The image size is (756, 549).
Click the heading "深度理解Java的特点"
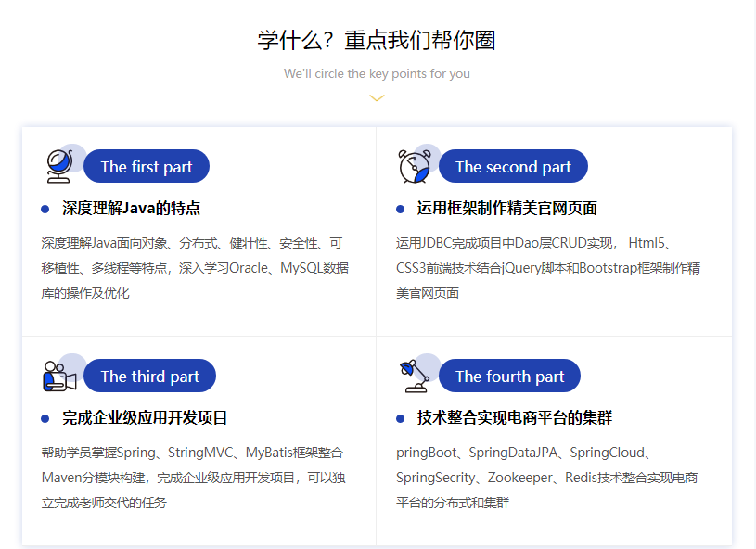pyautogui.click(x=131, y=209)
